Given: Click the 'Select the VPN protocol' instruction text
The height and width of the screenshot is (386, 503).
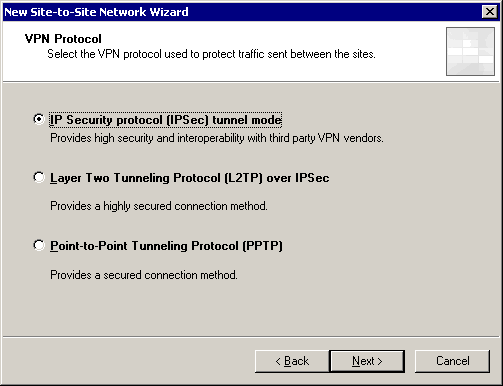Looking at the screenshot, I should coord(211,54).
